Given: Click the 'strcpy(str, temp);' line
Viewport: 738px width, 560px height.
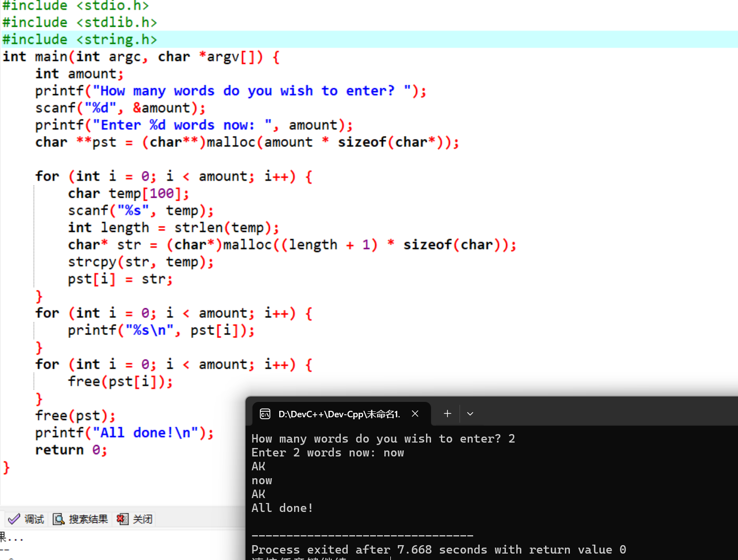Looking at the screenshot, I should (x=141, y=262).
